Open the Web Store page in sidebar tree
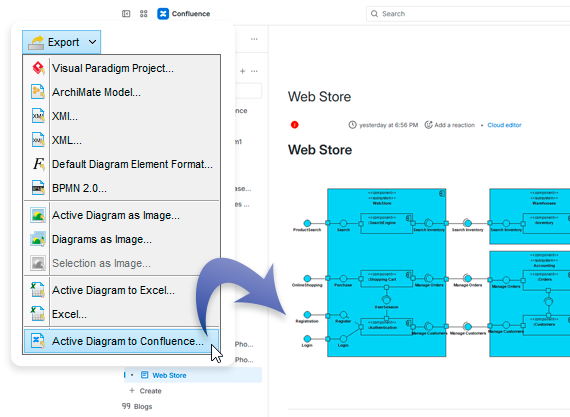The image size is (570, 417). click(x=193, y=375)
